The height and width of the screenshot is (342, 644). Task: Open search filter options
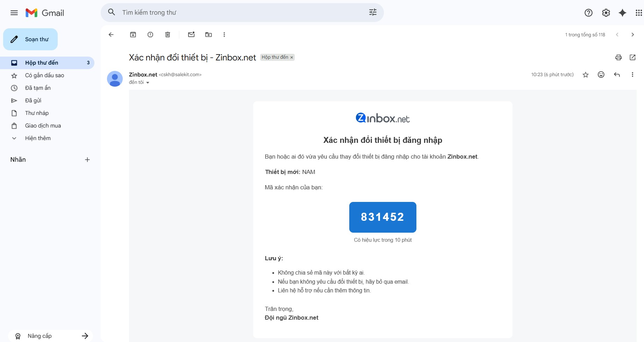tap(373, 13)
